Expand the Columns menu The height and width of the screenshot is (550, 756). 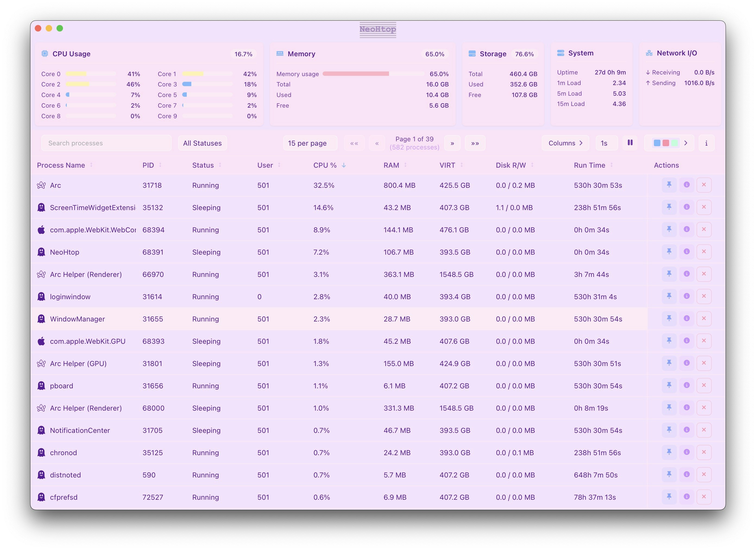tap(565, 143)
